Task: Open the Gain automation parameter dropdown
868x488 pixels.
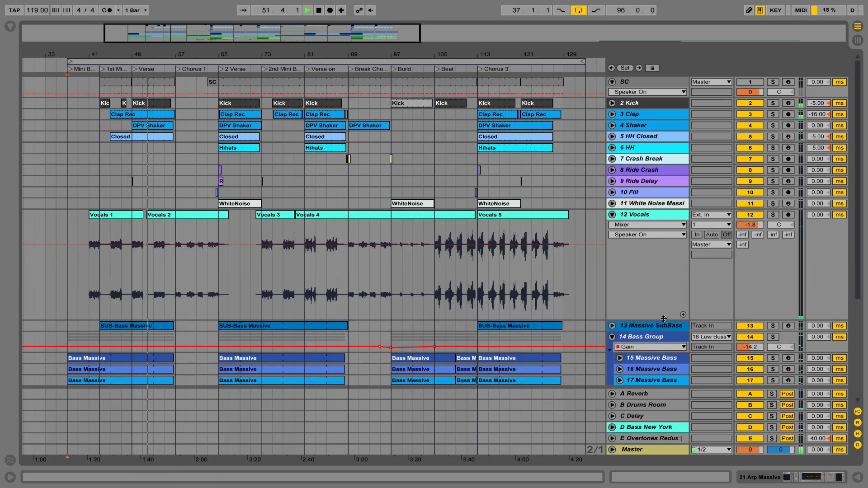Action: 650,347
